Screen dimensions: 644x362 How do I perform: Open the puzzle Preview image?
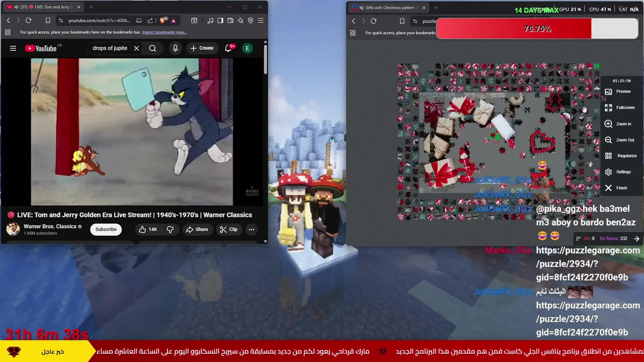(618, 92)
